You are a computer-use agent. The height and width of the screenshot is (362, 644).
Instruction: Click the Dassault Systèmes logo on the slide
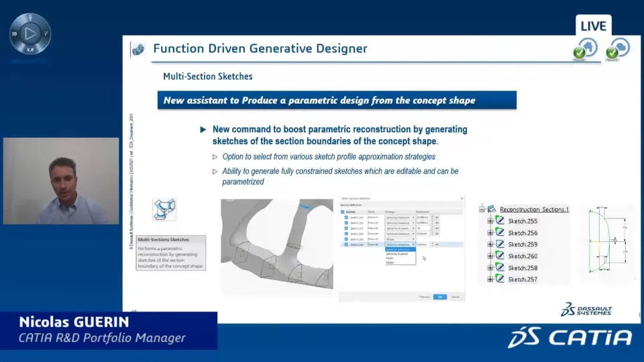(x=586, y=309)
